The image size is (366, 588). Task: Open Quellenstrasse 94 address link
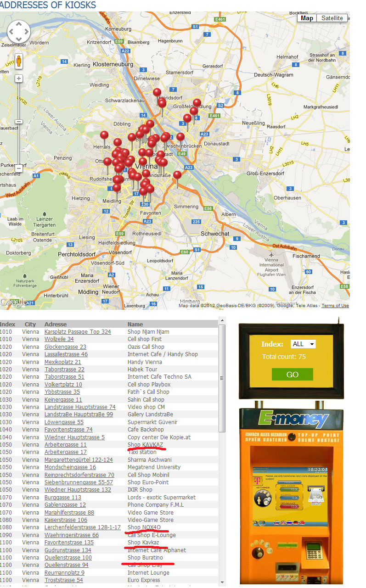(x=67, y=565)
